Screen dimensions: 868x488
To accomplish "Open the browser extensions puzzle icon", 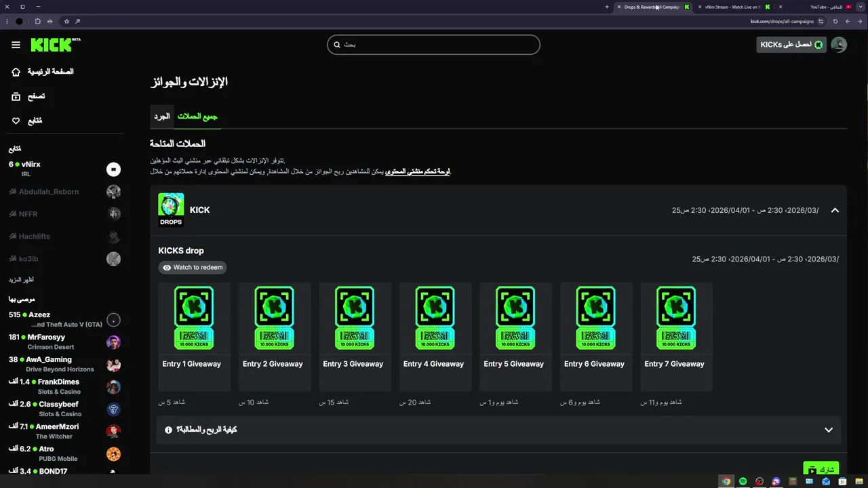I will pos(37,21).
